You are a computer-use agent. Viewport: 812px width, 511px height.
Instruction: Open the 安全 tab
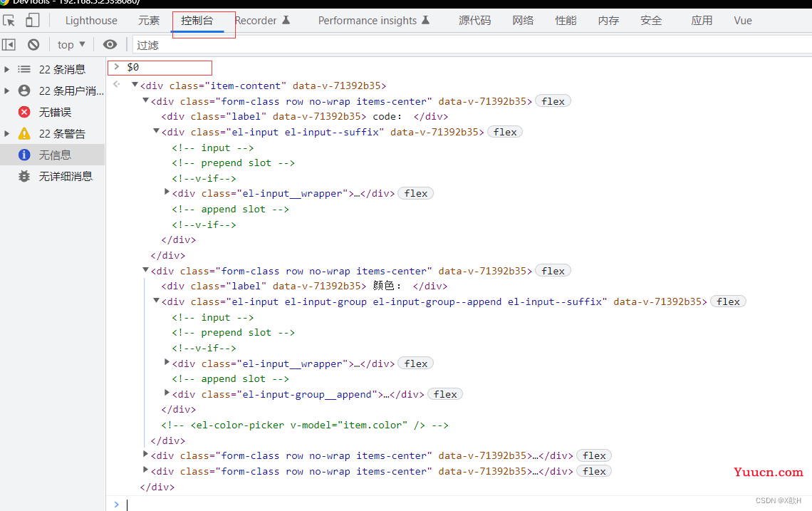pyautogui.click(x=651, y=21)
